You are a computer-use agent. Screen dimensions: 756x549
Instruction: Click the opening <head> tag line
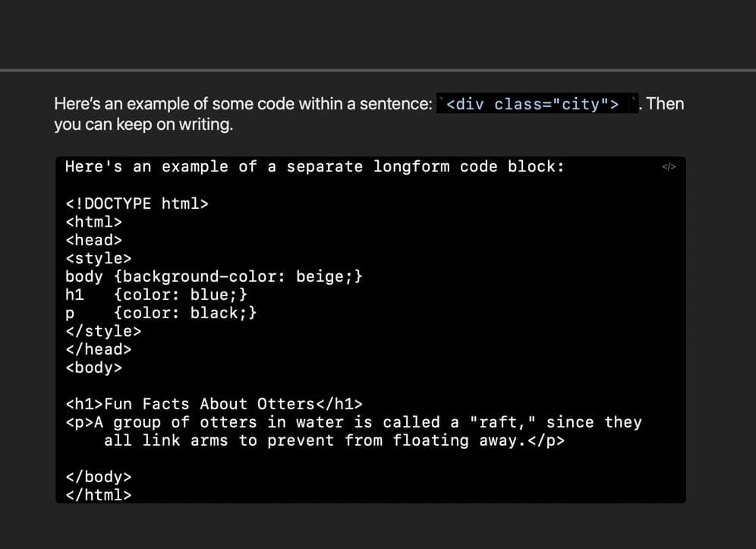tap(93, 240)
